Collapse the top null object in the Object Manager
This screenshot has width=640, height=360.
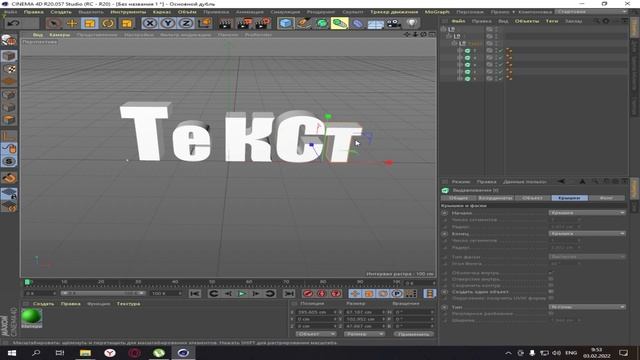(x=443, y=29)
